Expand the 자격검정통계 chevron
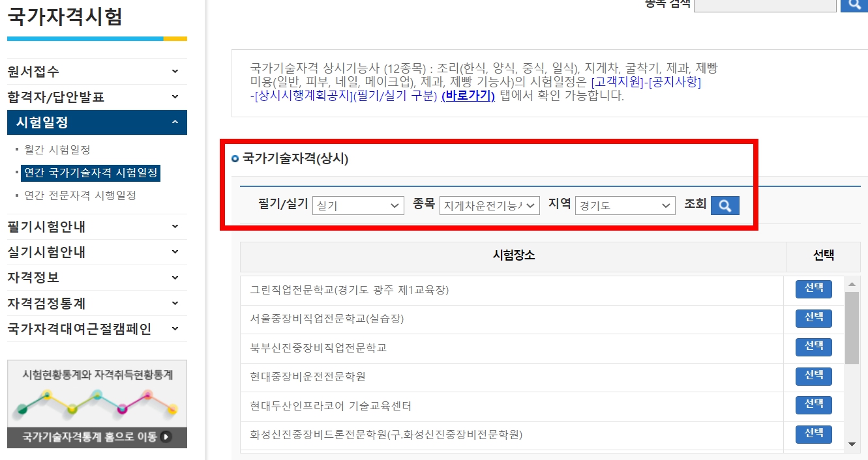 tap(175, 303)
